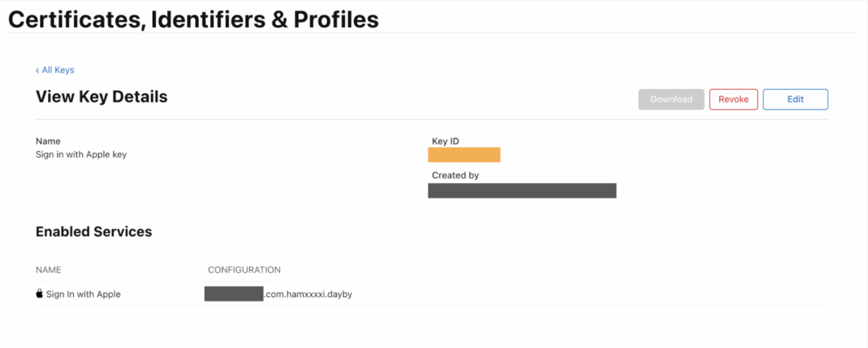Click the Enabled Services heading
The width and height of the screenshot is (868, 348).
[x=93, y=231]
